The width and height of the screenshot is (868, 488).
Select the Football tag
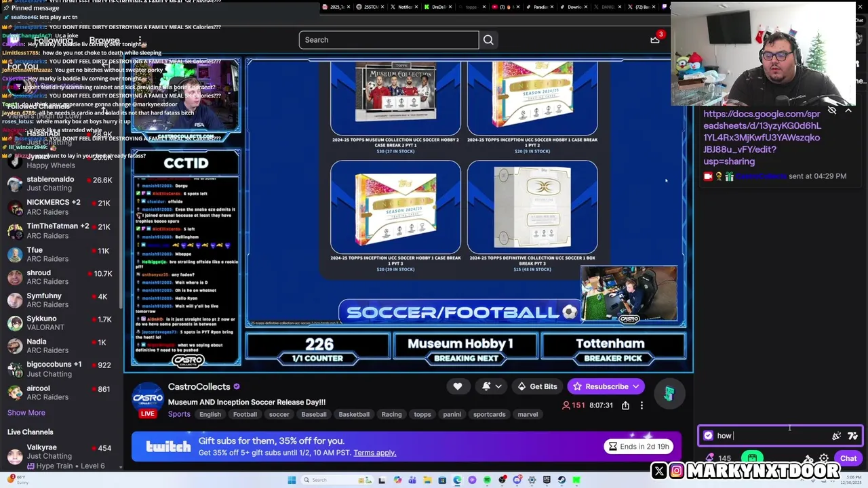(x=245, y=414)
